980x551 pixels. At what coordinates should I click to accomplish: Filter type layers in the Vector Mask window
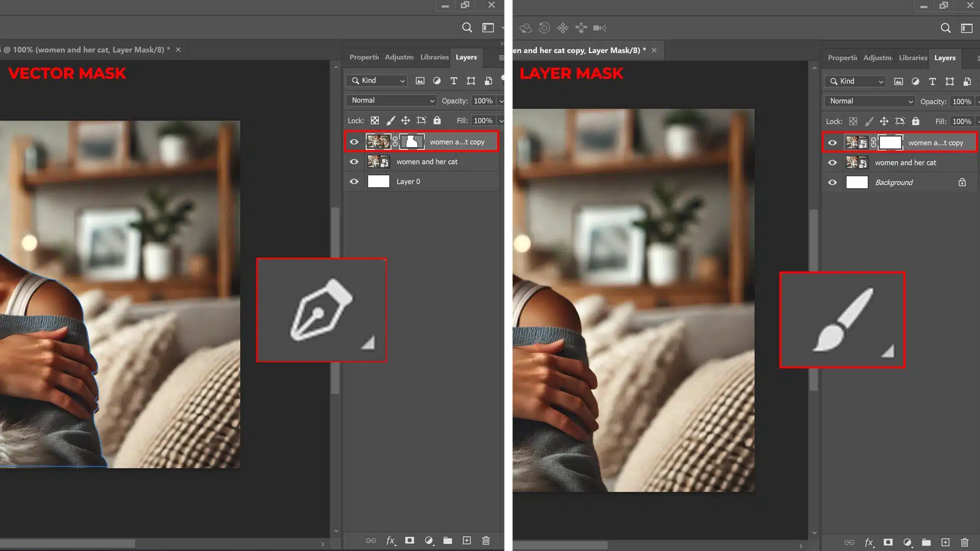point(454,81)
